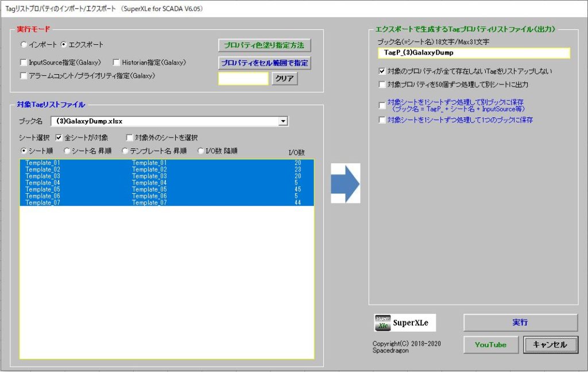This screenshot has height=372, width=588.
Task: Select Template_05 row in sheet list
Action: coord(167,189)
